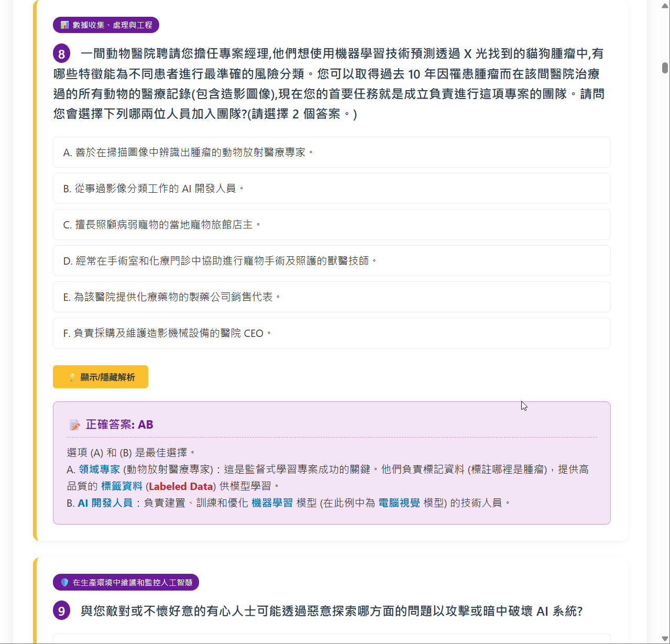670x644 pixels.
Task: Click the highlighted term 領域專家
Action: point(100,469)
